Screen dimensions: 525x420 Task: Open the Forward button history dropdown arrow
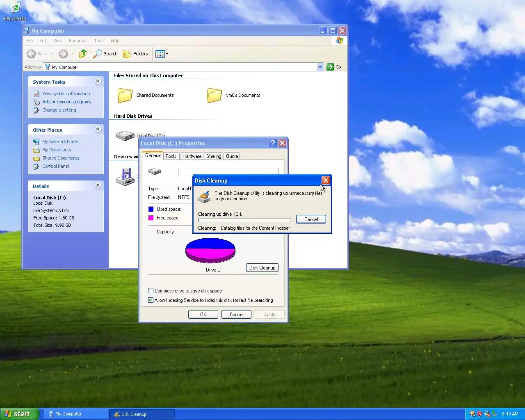[x=73, y=54]
